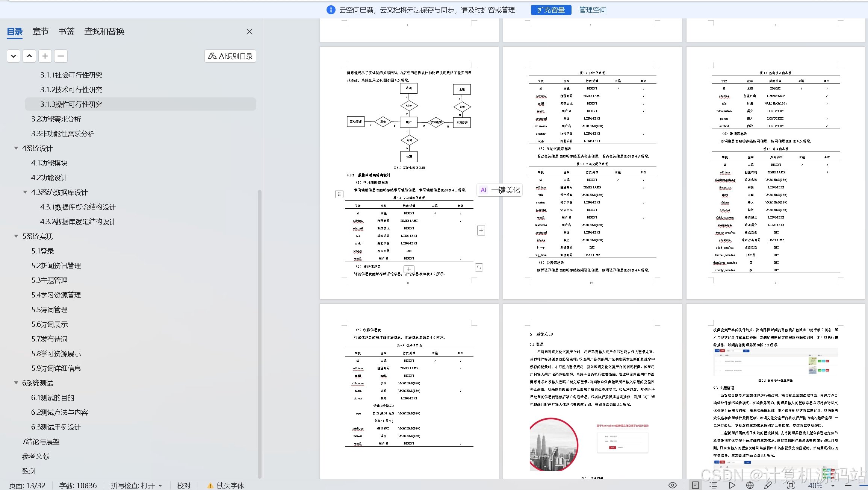
Task: Go to 5.3主题管理 section
Action: coord(49,281)
